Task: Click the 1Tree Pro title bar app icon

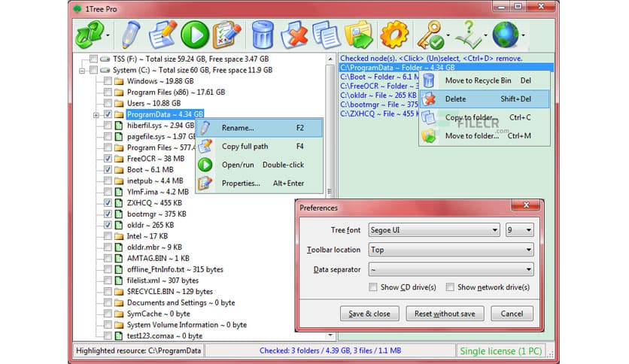Action: point(77,9)
